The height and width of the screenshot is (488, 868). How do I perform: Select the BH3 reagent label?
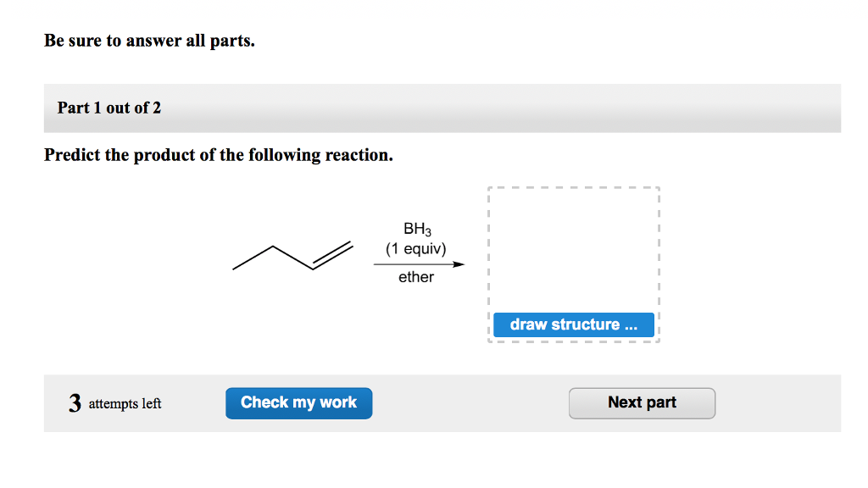(416, 227)
